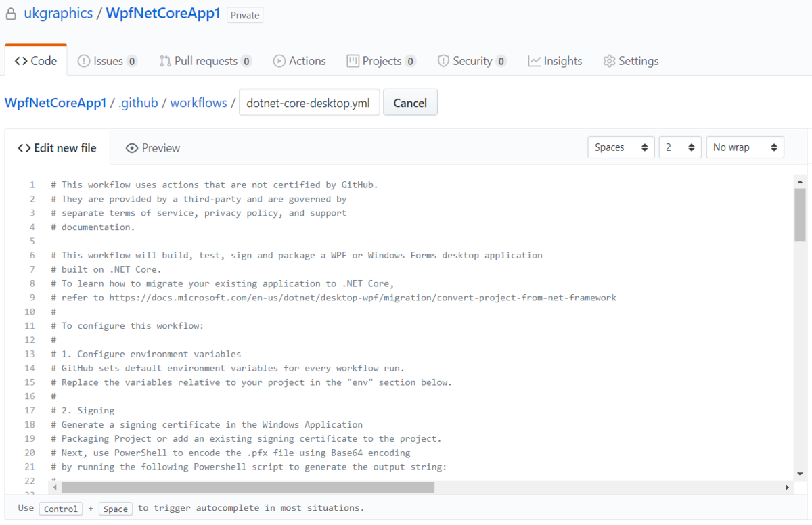Click the horizontal scrollbar left arrow
Image resolution: width=812 pixels, height=525 pixels.
click(x=55, y=487)
